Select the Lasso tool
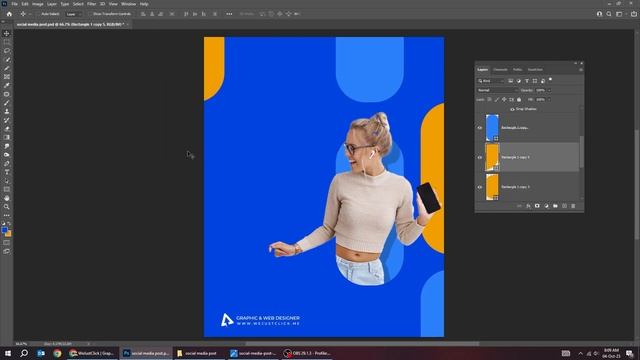The width and height of the screenshot is (640, 360). (7, 51)
